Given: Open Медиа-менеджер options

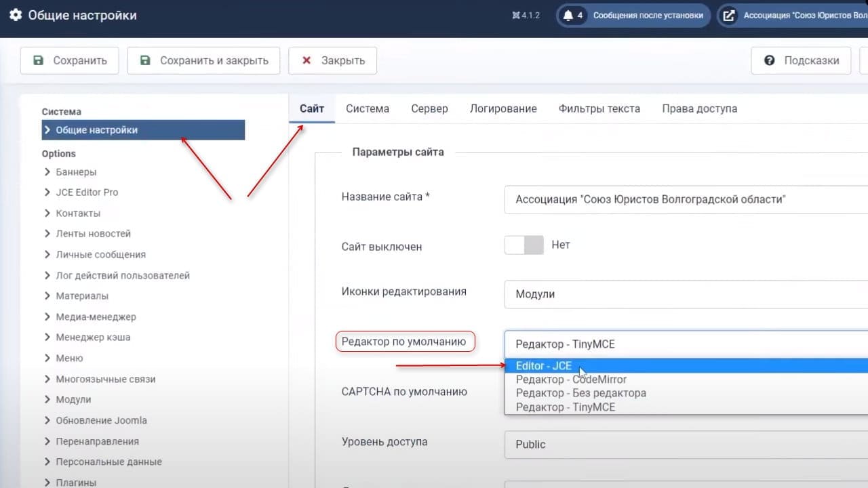Looking at the screenshot, I should pos(96,317).
